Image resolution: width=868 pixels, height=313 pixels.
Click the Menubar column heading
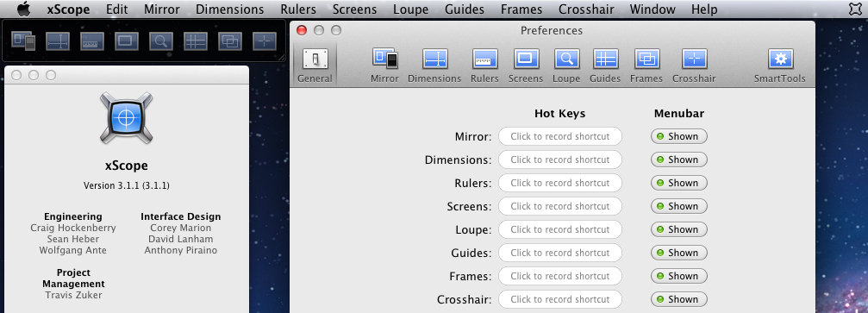click(x=678, y=114)
